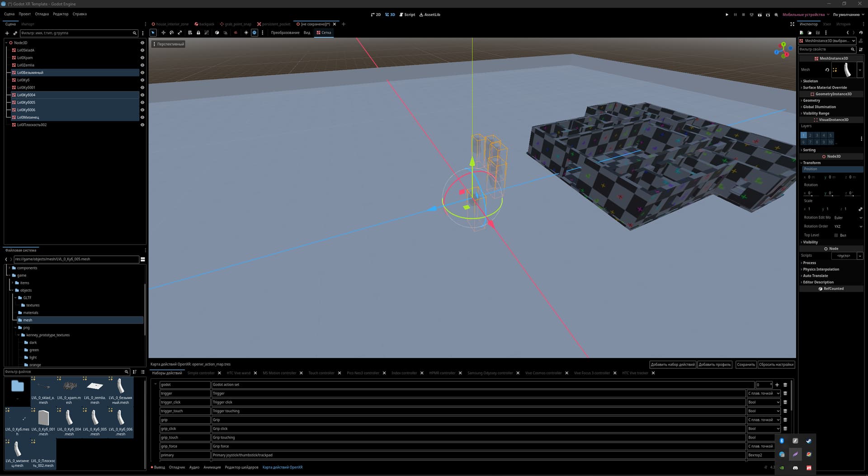This screenshot has width=868, height=476.
Task: Click Add New Node plus icon
Action: (7, 33)
